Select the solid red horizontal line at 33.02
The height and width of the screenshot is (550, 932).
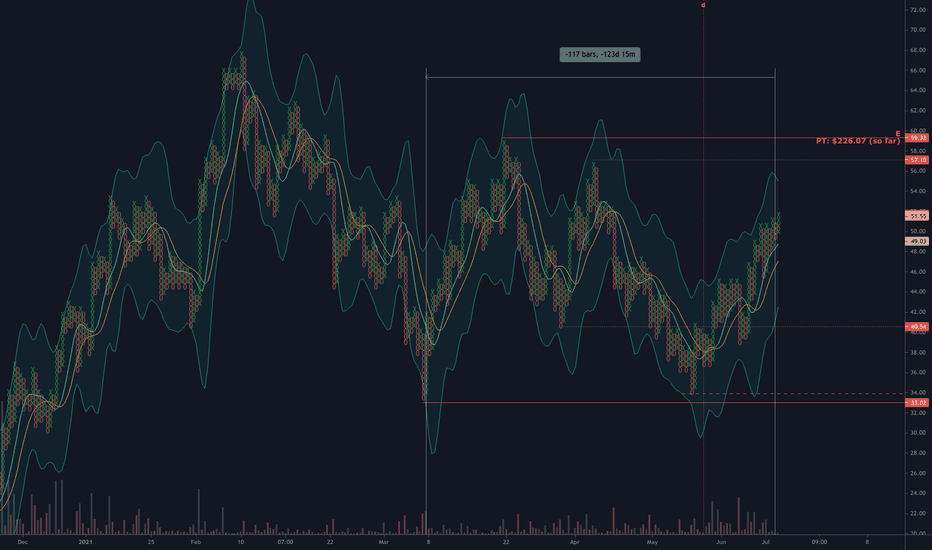click(x=664, y=403)
